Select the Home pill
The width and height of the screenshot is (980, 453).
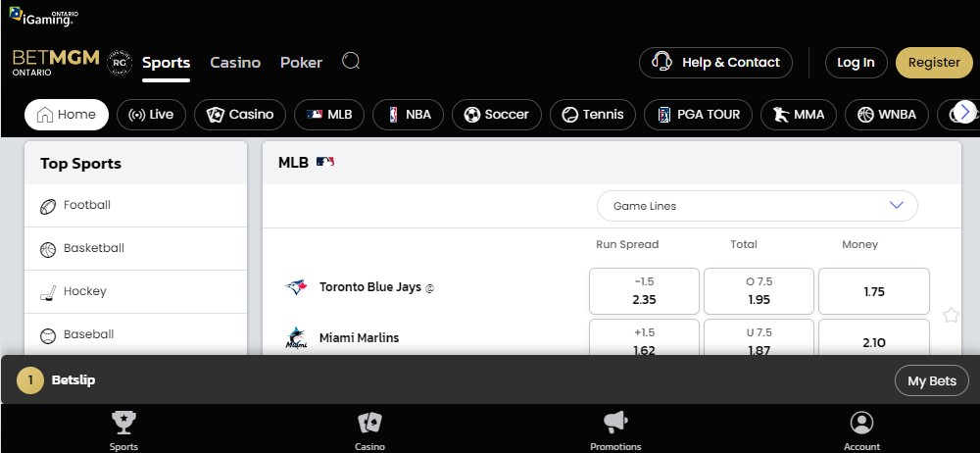(x=67, y=115)
